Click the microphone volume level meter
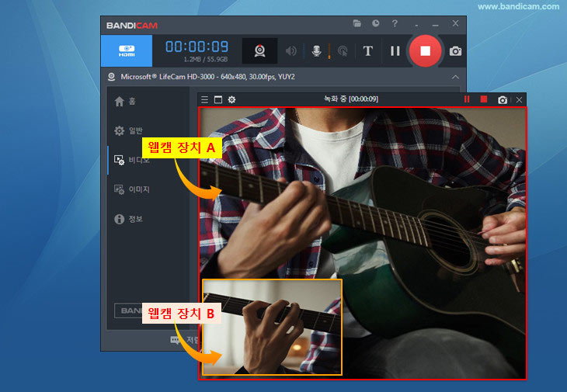The height and width of the screenshot is (392, 567). (x=329, y=51)
